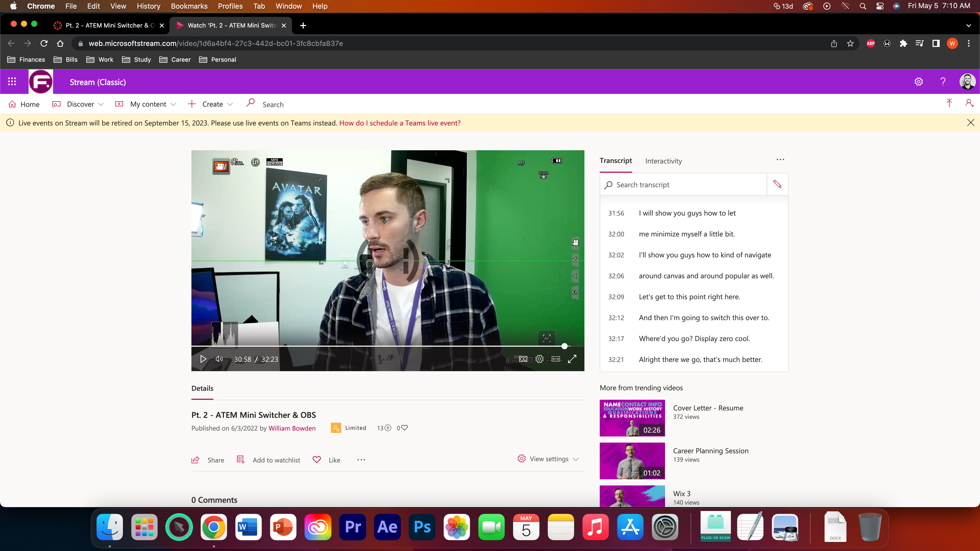The image size is (980, 551).
Task: Open the Bookmarks menu in menu bar
Action: click(x=189, y=6)
